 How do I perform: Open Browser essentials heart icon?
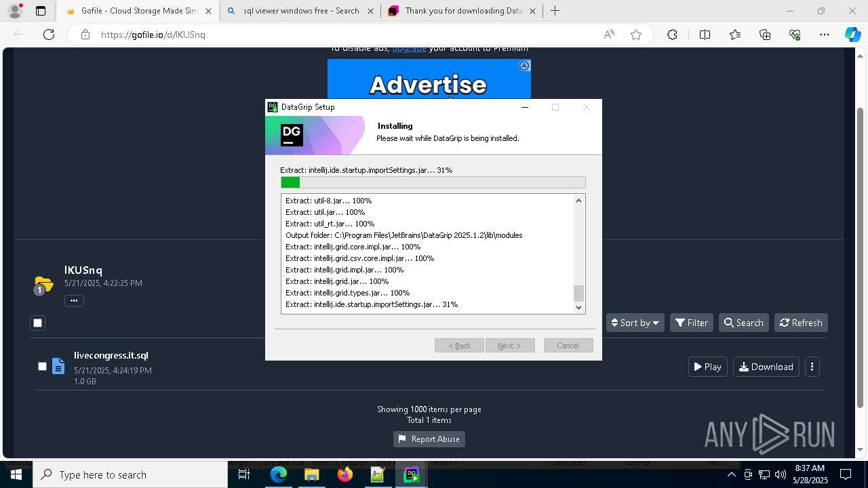pyautogui.click(x=795, y=35)
